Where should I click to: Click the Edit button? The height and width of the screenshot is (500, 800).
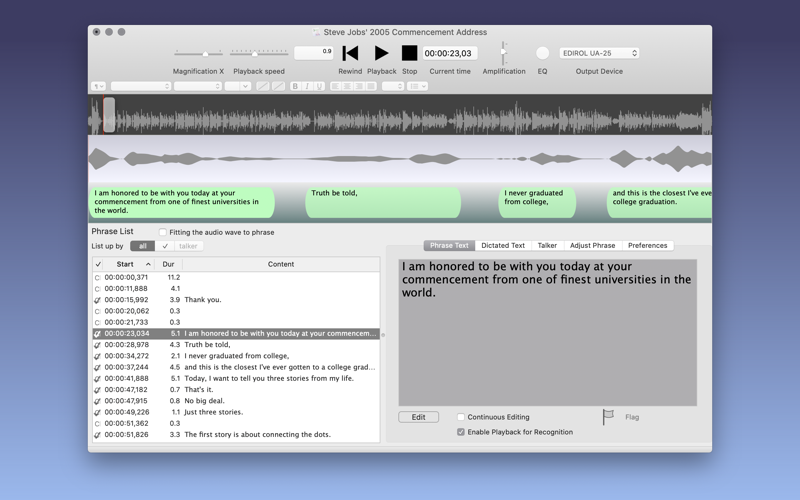coord(418,417)
